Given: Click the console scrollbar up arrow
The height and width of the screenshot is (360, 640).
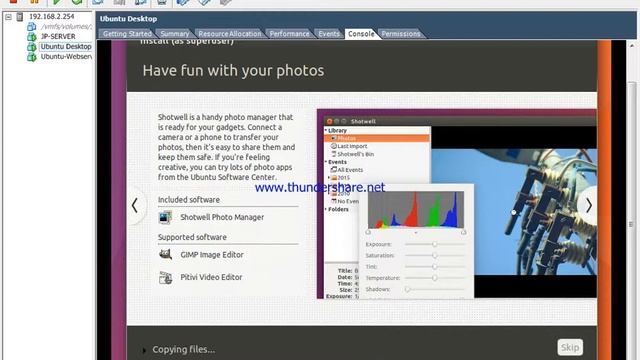Looking at the screenshot, I should [632, 45].
